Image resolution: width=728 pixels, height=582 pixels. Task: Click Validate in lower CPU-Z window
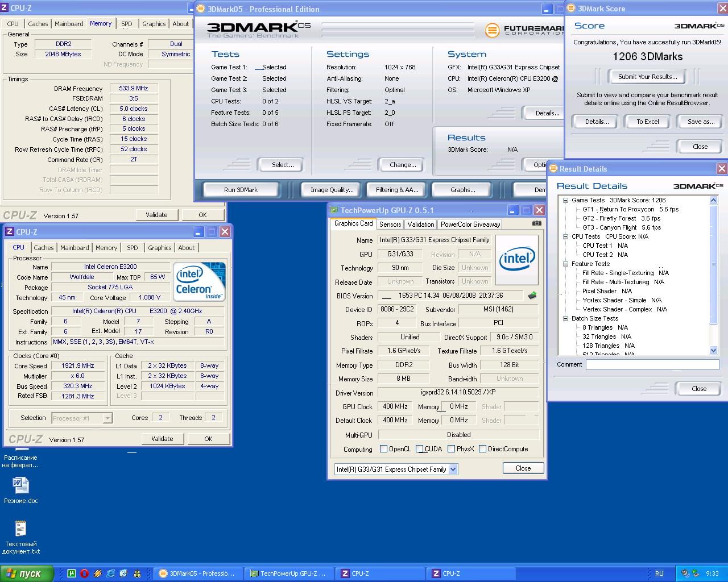point(162,439)
